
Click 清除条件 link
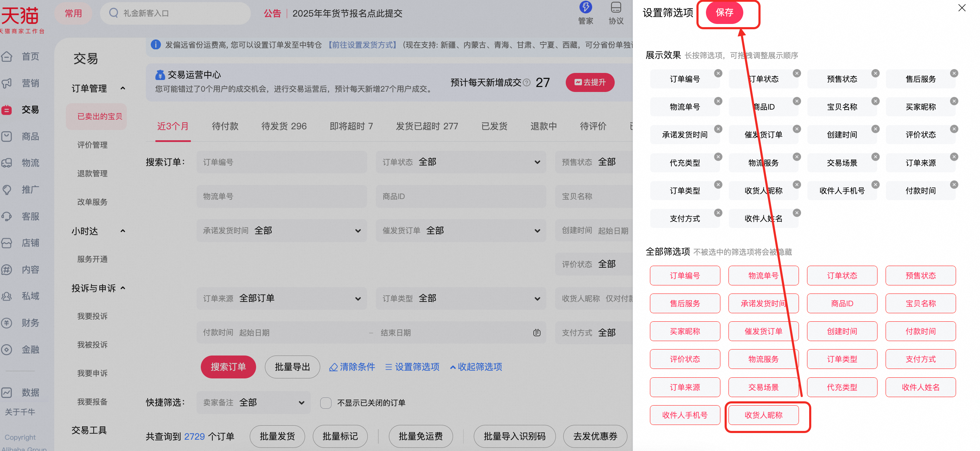[352, 367]
